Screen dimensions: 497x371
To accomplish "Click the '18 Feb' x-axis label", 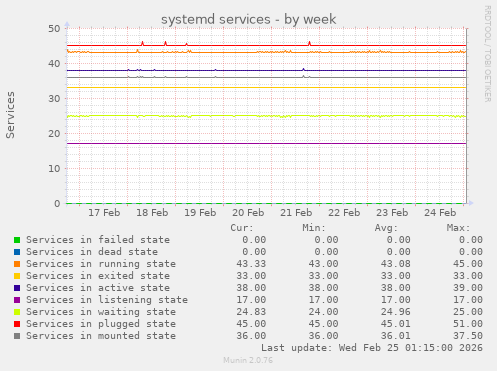I will click(152, 213).
